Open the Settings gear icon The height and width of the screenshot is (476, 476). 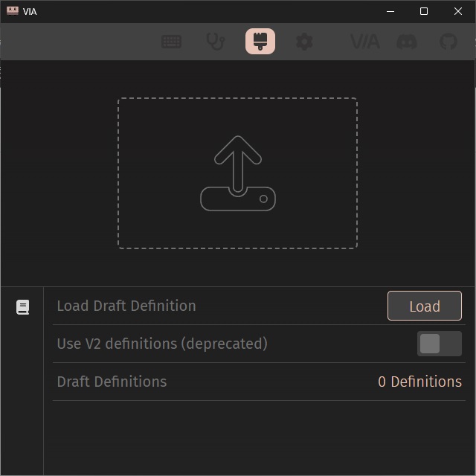tap(304, 42)
